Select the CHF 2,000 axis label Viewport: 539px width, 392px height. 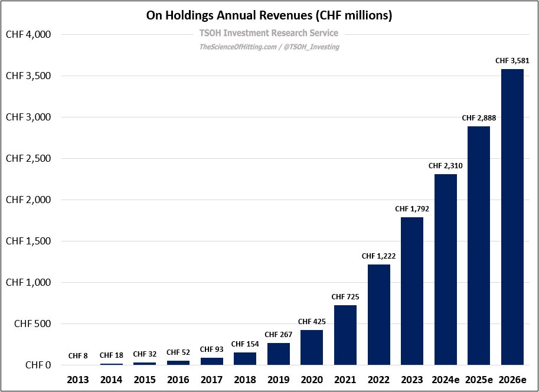[x=28, y=200]
